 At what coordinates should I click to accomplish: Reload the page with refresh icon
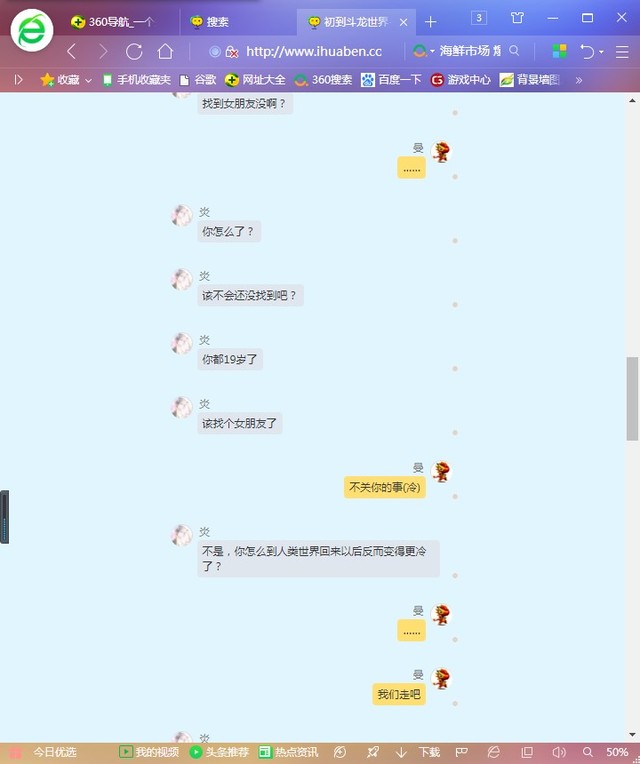click(x=134, y=51)
